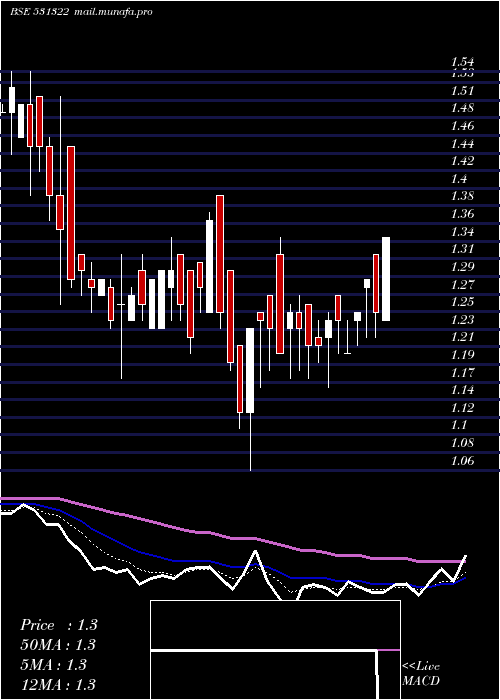Select the 1.31 price axis label
The height and width of the screenshot is (700, 500).
pos(462,249)
